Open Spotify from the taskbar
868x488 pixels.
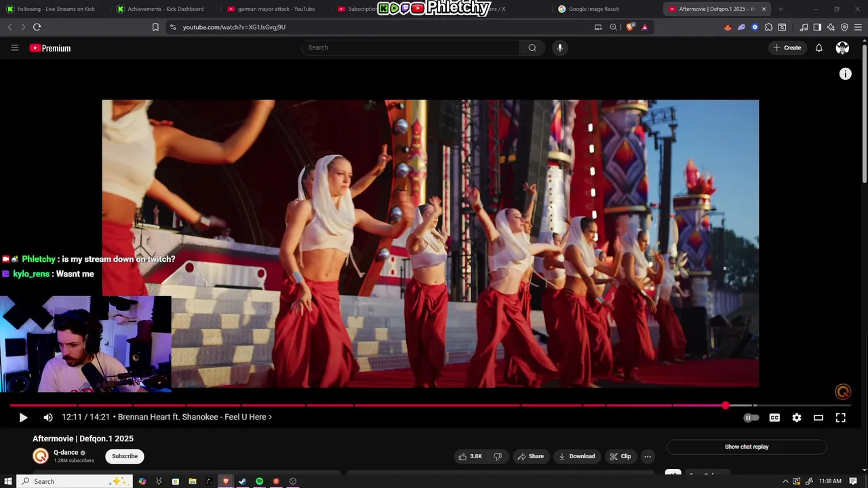tap(259, 481)
